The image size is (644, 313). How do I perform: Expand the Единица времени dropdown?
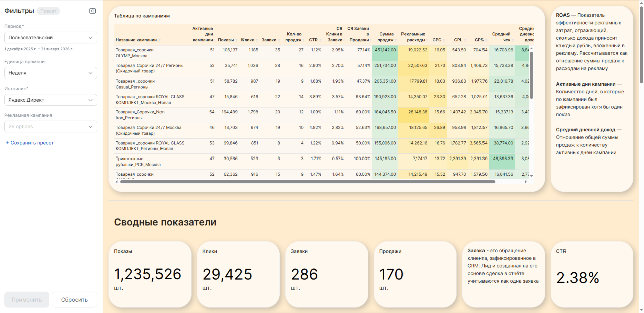coord(50,73)
